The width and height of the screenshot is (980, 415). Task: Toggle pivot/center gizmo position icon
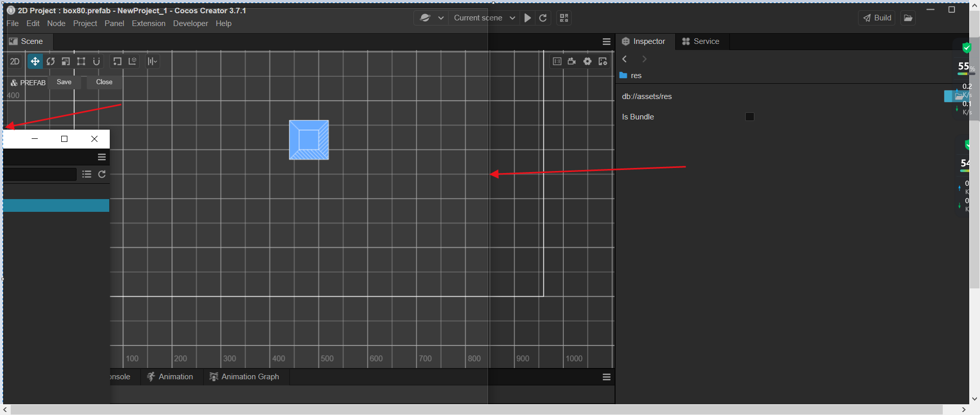(117, 61)
